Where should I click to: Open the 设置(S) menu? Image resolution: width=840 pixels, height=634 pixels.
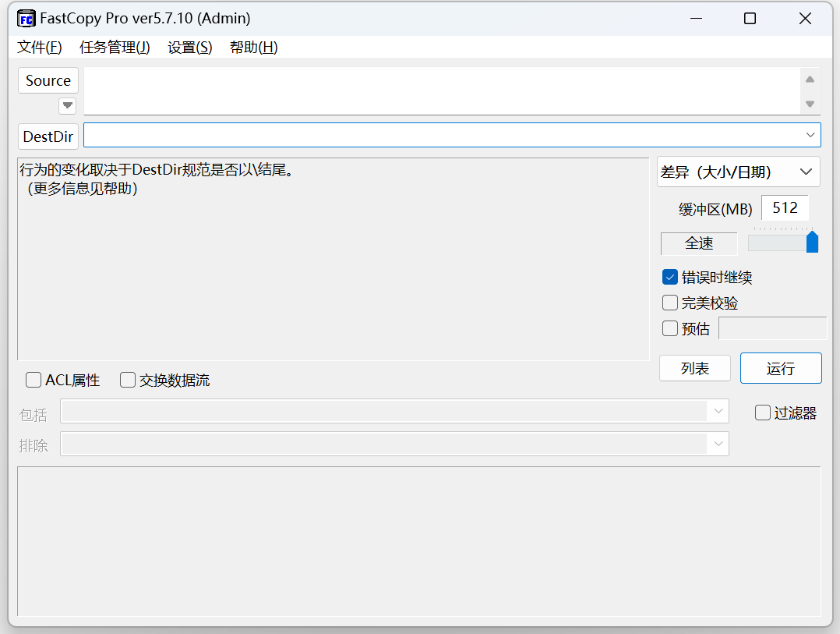(189, 47)
